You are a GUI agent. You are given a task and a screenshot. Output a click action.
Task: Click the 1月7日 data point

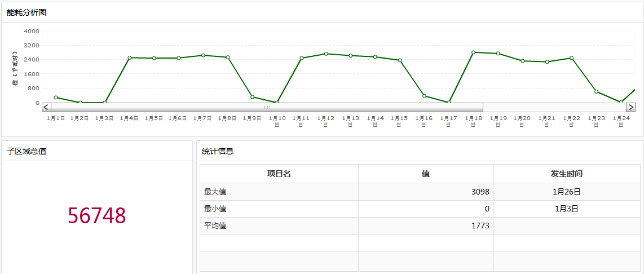point(203,55)
